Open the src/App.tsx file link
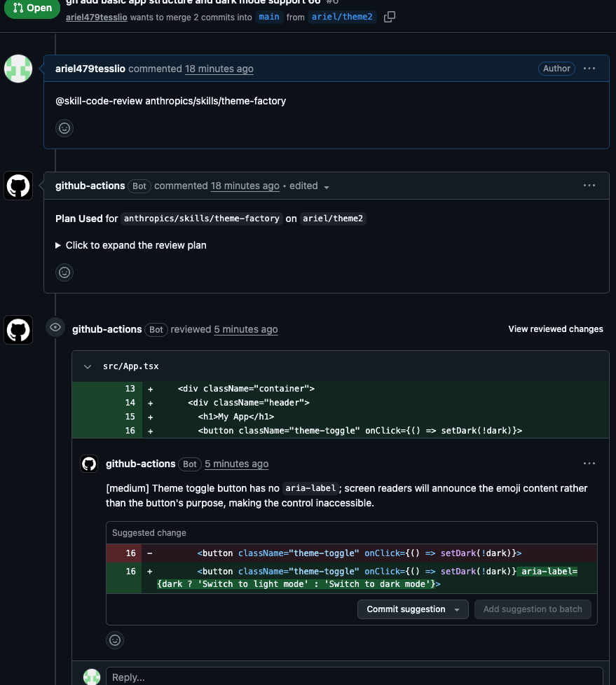 pyautogui.click(x=131, y=366)
